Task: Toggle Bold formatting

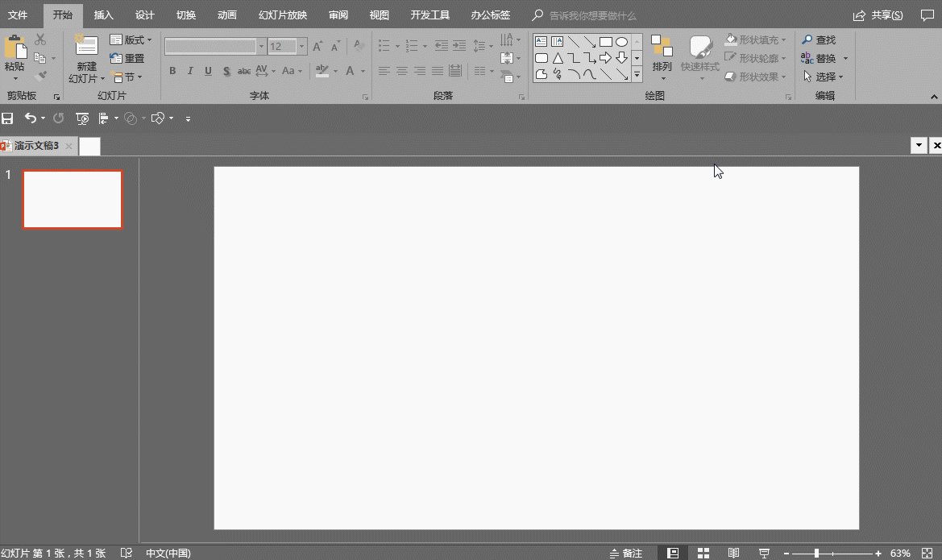Action: (172, 71)
